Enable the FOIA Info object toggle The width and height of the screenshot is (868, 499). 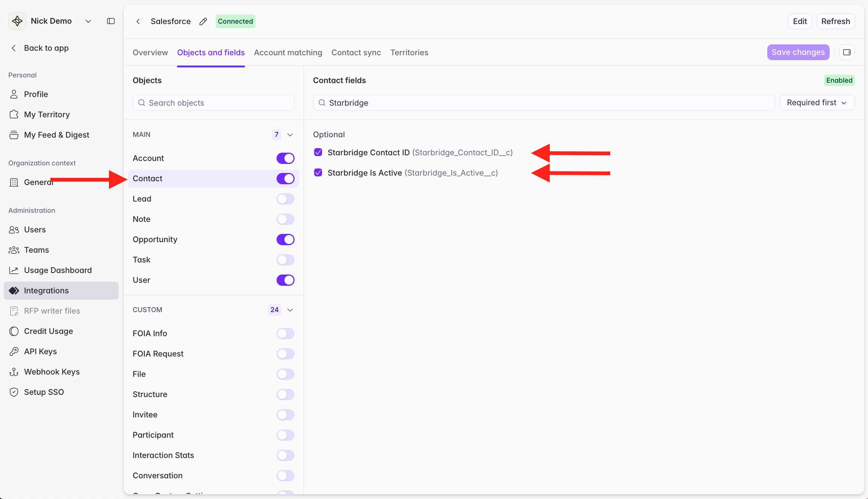(x=286, y=334)
